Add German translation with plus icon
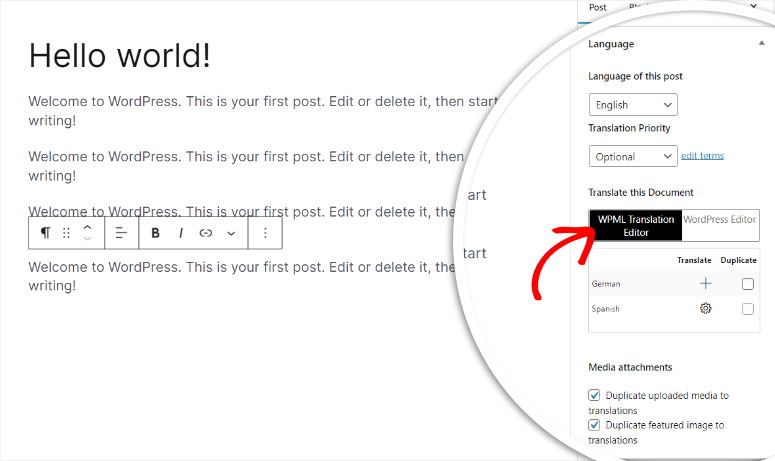The width and height of the screenshot is (775, 461). pyautogui.click(x=706, y=283)
